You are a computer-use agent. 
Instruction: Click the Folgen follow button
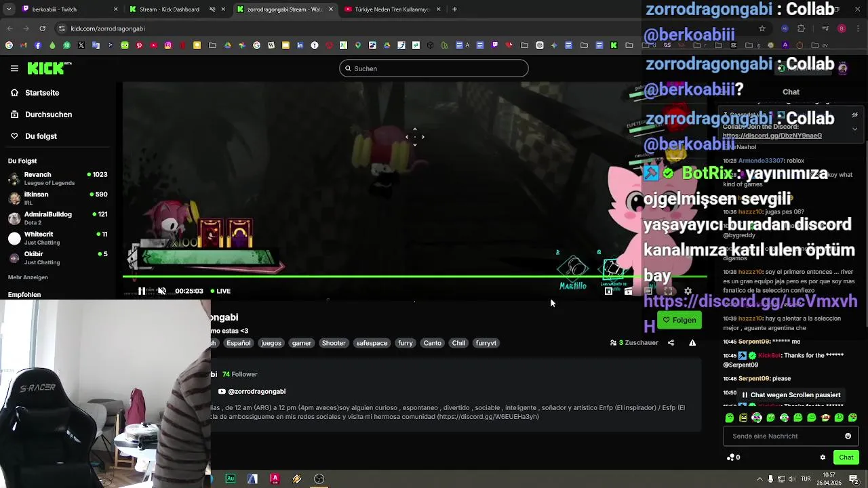(679, 320)
